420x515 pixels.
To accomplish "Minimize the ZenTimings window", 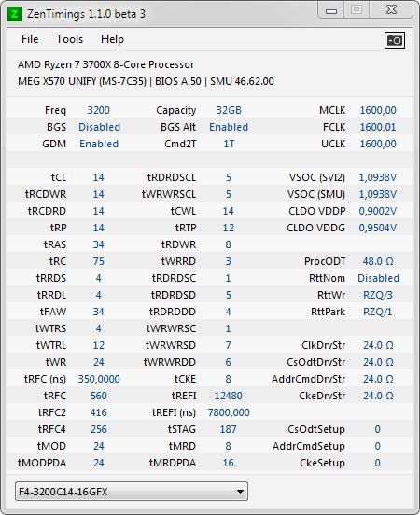I will pyautogui.click(x=331, y=10).
